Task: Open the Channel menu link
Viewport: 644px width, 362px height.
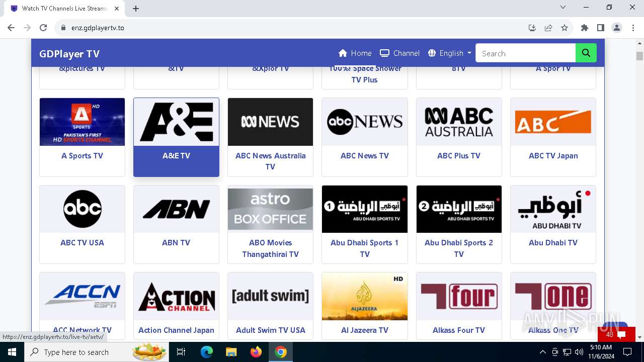Action: tap(400, 53)
